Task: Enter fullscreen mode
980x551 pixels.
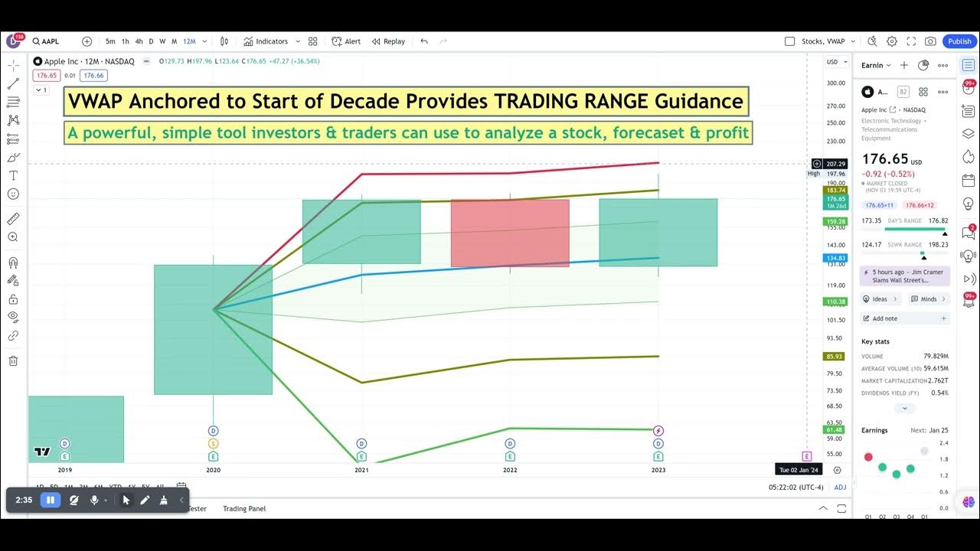Action: tap(911, 41)
